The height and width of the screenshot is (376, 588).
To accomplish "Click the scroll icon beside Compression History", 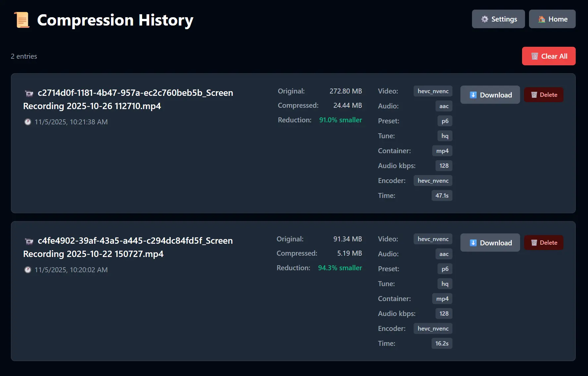I will coord(22,20).
